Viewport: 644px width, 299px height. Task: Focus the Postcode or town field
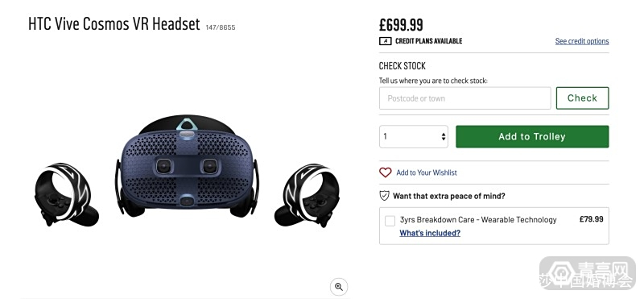(465, 98)
